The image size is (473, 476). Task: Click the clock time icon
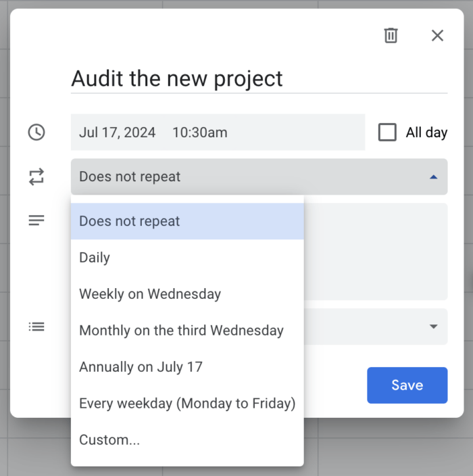(x=36, y=133)
